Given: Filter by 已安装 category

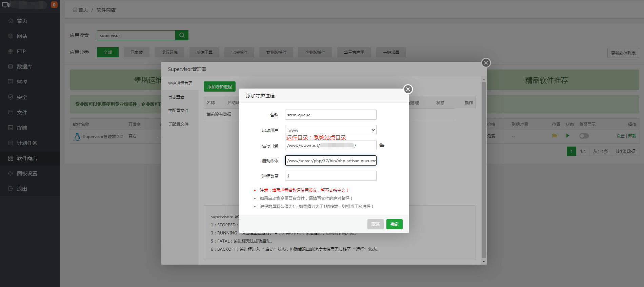Looking at the screenshot, I should coord(137,52).
